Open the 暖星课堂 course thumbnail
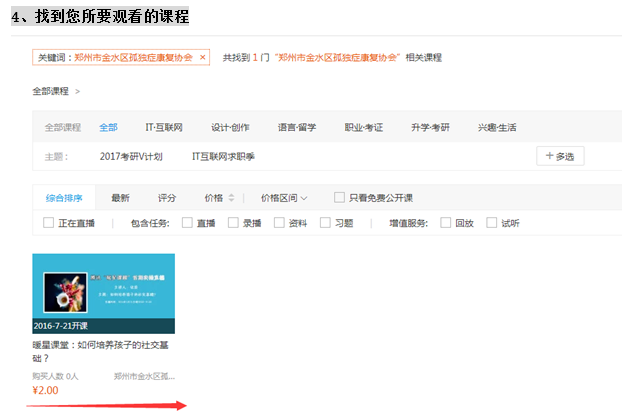Image resolution: width=633 pixels, height=418 pixels. (x=103, y=294)
